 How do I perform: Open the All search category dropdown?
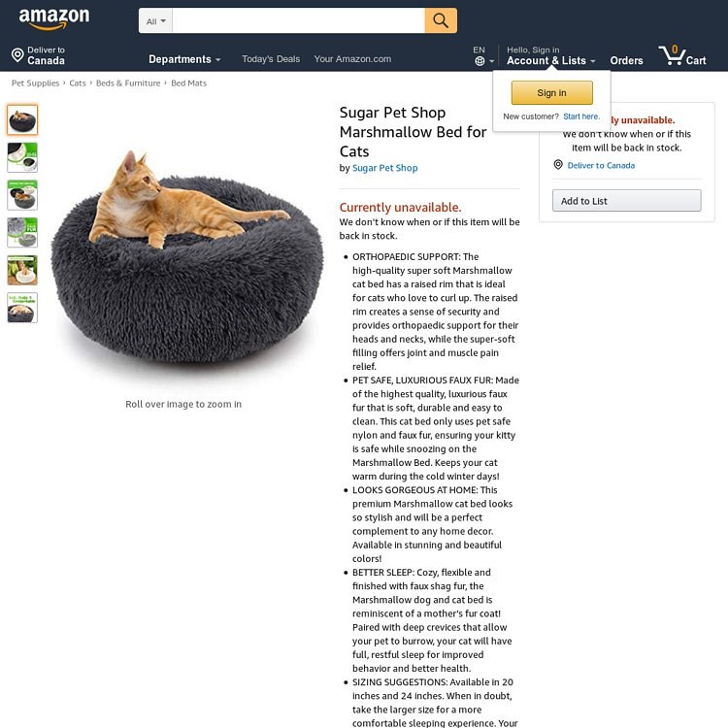[155, 21]
